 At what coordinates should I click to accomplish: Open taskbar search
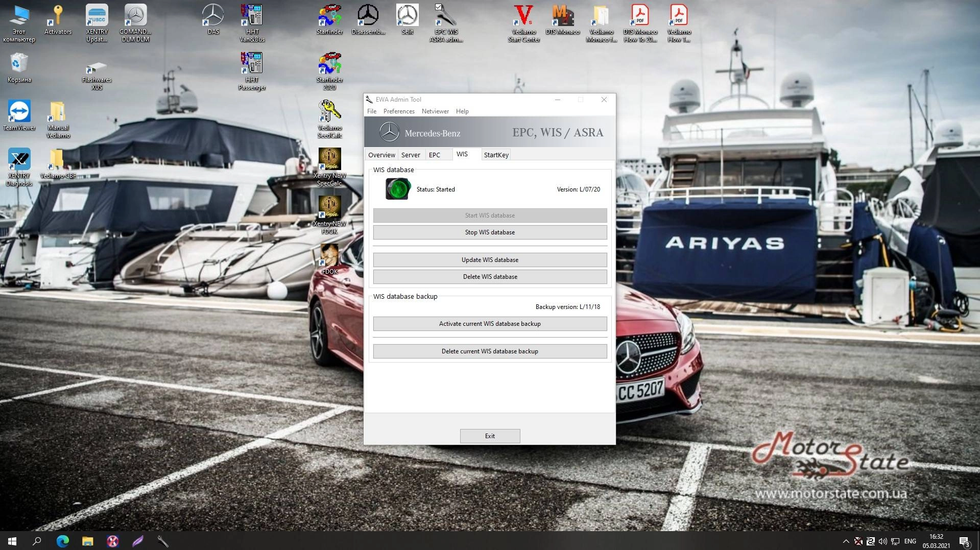coord(37,541)
